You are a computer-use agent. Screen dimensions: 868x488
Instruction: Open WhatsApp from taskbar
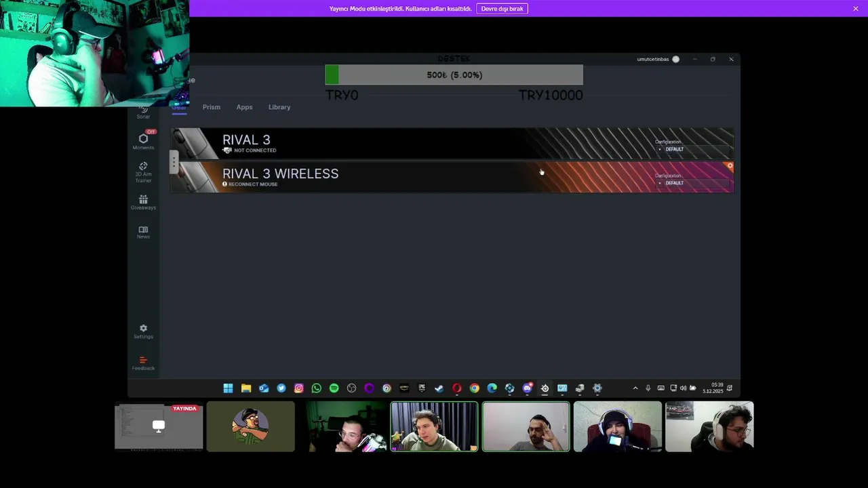(317, 388)
